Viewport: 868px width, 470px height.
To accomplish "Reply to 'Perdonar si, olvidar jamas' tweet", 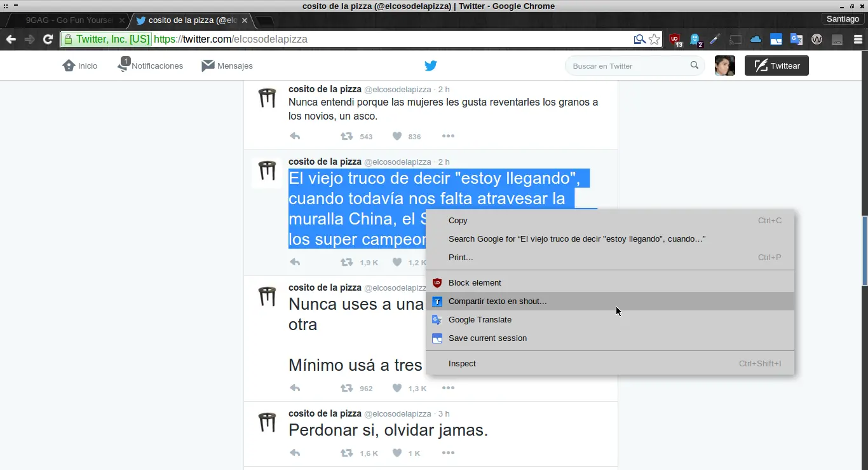I will point(295,453).
